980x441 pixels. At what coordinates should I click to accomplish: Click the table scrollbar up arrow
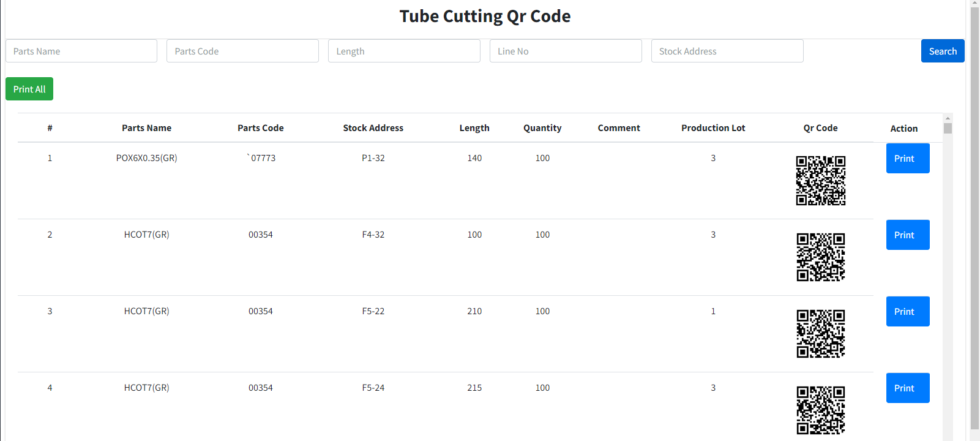(948, 118)
